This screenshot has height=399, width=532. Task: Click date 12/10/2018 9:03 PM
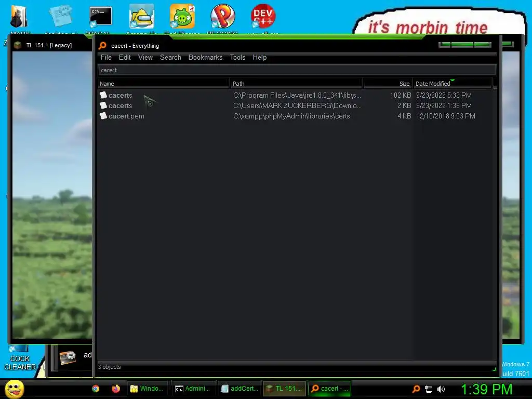tap(445, 116)
